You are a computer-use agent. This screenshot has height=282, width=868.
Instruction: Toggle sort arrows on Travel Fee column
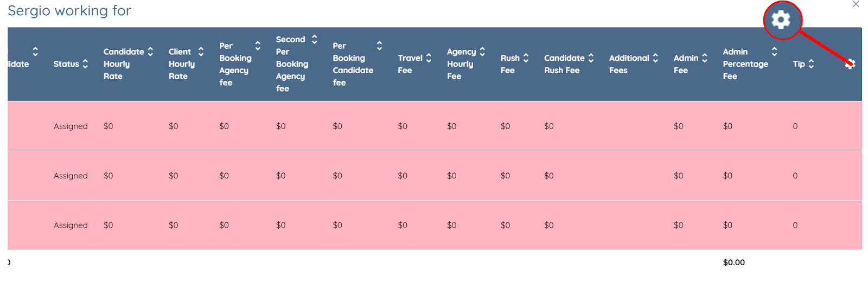pos(429,58)
